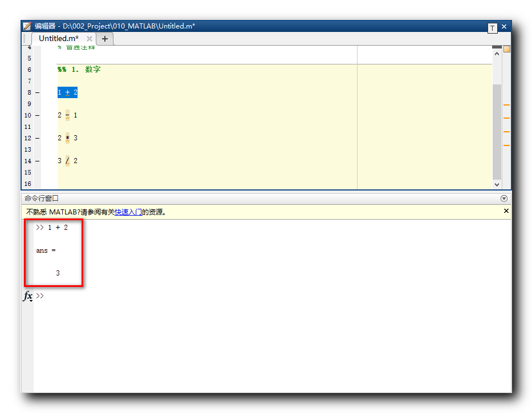
Task: Close the editor window
Action: 504,26
